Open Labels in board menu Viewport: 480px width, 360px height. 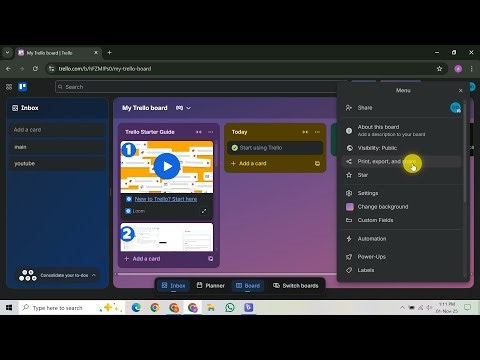[x=402, y=270]
